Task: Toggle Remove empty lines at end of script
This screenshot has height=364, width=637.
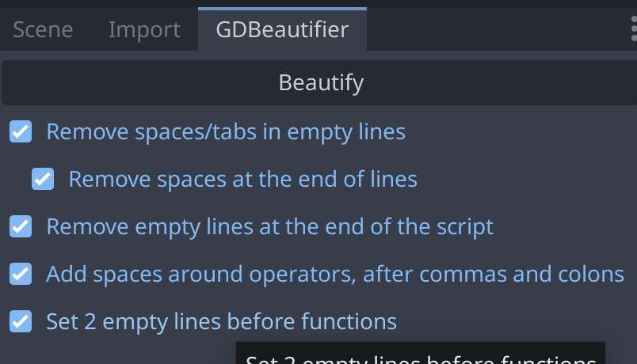Action: point(21,226)
